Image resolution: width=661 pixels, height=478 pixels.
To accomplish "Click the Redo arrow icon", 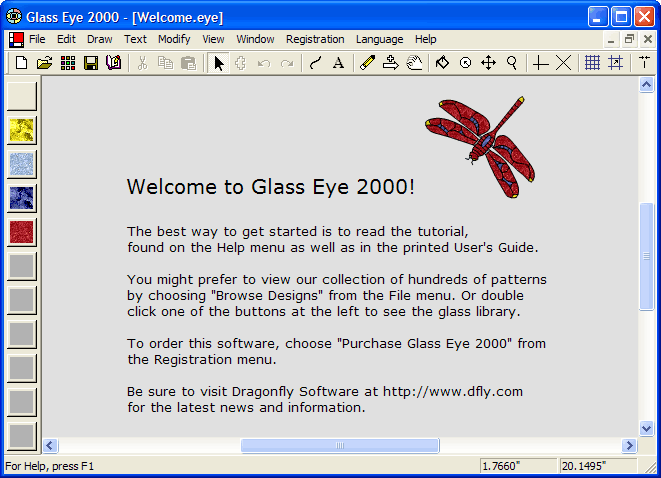I will coord(287,63).
